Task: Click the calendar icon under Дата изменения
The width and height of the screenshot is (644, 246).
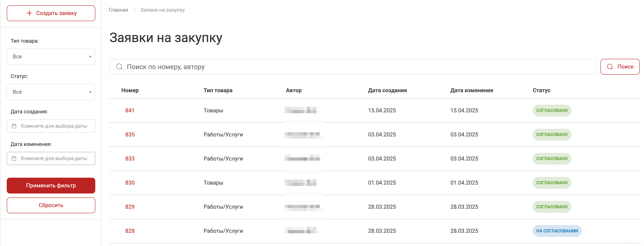Action: (14, 158)
